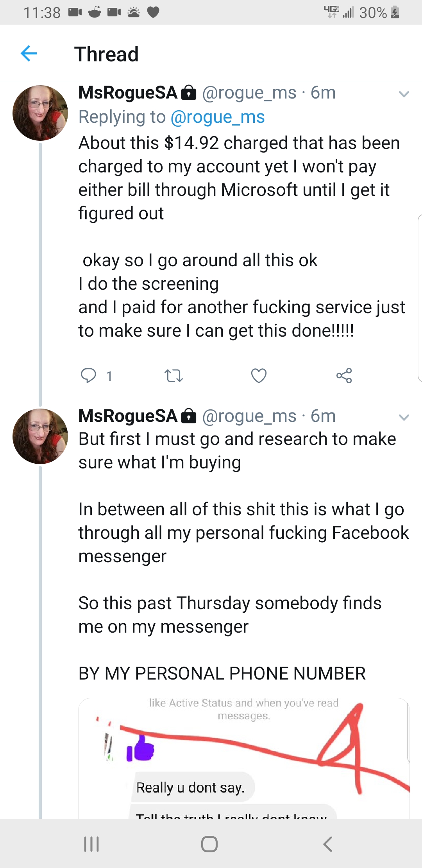Open the attached Messenger screenshot image
Image resolution: width=422 pixels, height=868 pixels.
244,759
